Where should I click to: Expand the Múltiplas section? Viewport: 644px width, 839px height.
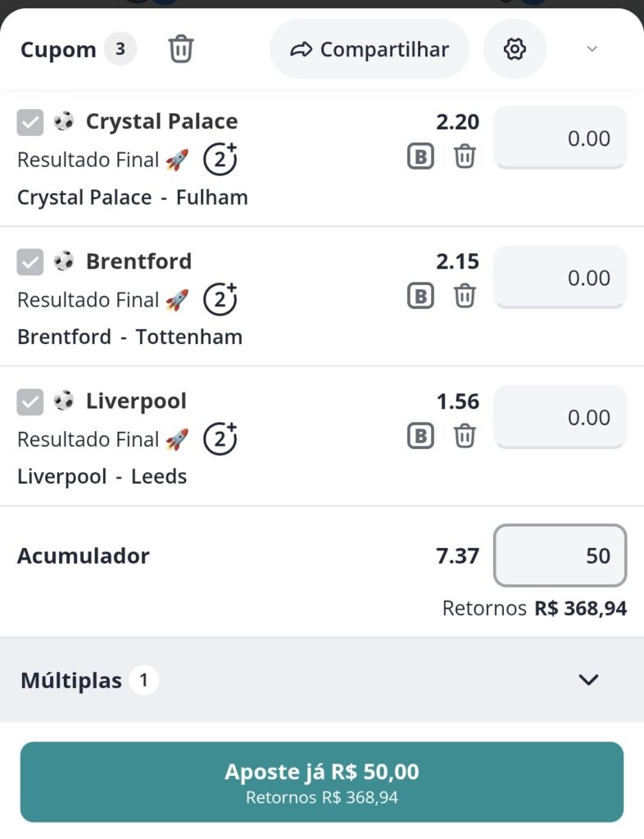click(x=588, y=679)
